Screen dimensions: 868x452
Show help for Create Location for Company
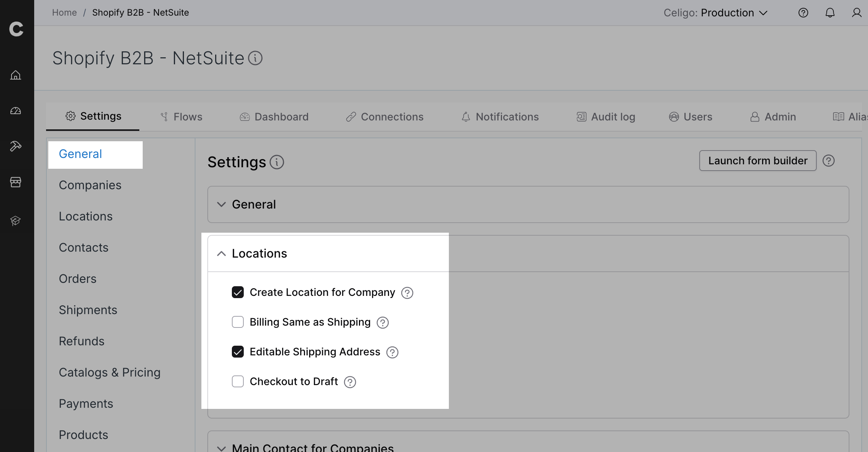[407, 293]
